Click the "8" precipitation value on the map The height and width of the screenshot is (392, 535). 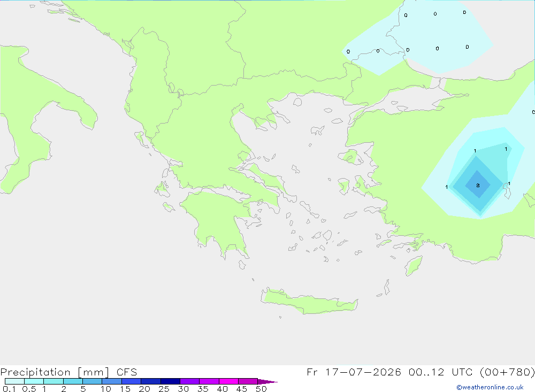point(478,185)
